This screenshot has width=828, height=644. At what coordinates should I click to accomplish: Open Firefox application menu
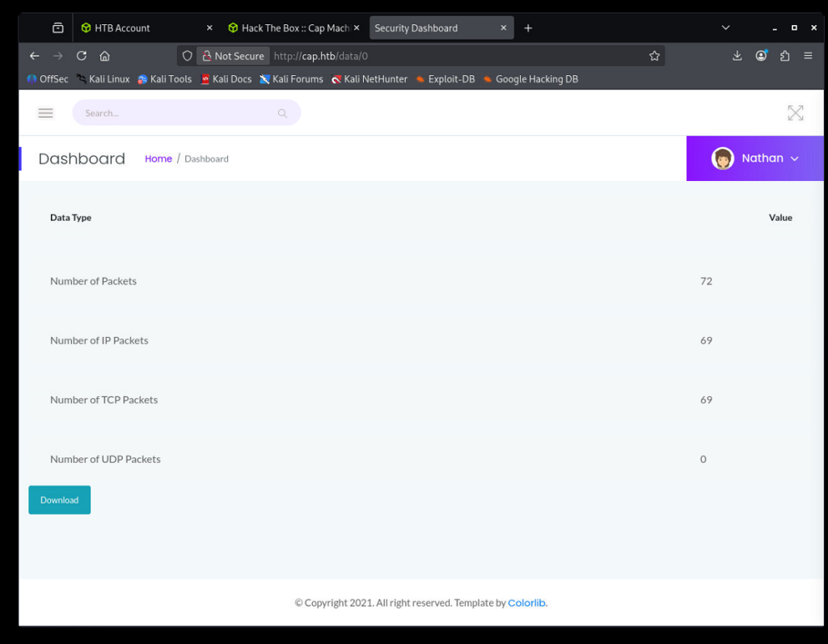pyautogui.click(x=808, y=56)
